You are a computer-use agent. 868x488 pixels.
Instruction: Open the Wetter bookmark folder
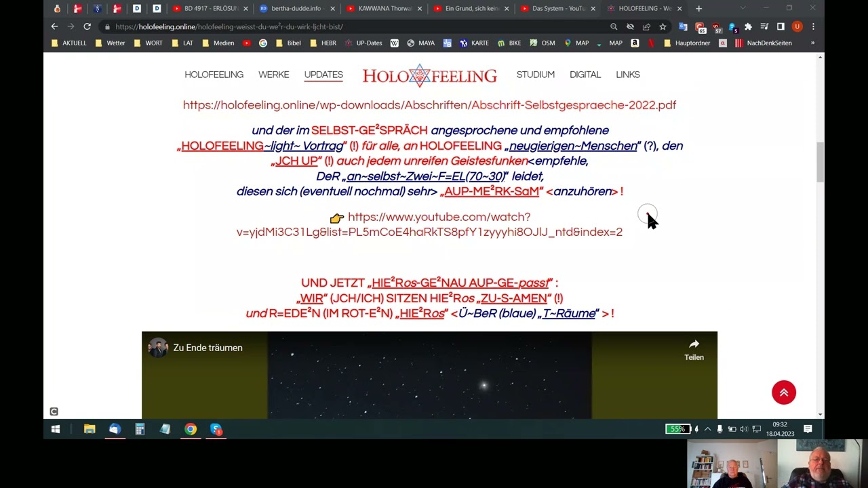(111, 43)
